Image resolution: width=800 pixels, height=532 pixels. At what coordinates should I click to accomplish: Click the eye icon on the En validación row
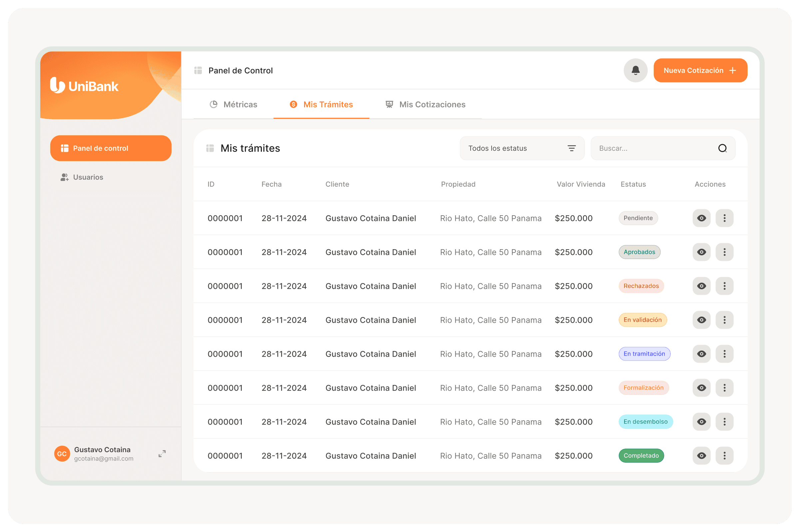point(701,320)
